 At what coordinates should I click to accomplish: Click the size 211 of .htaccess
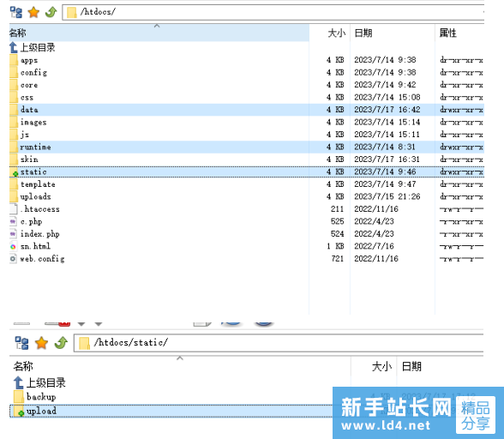point(338,209)
